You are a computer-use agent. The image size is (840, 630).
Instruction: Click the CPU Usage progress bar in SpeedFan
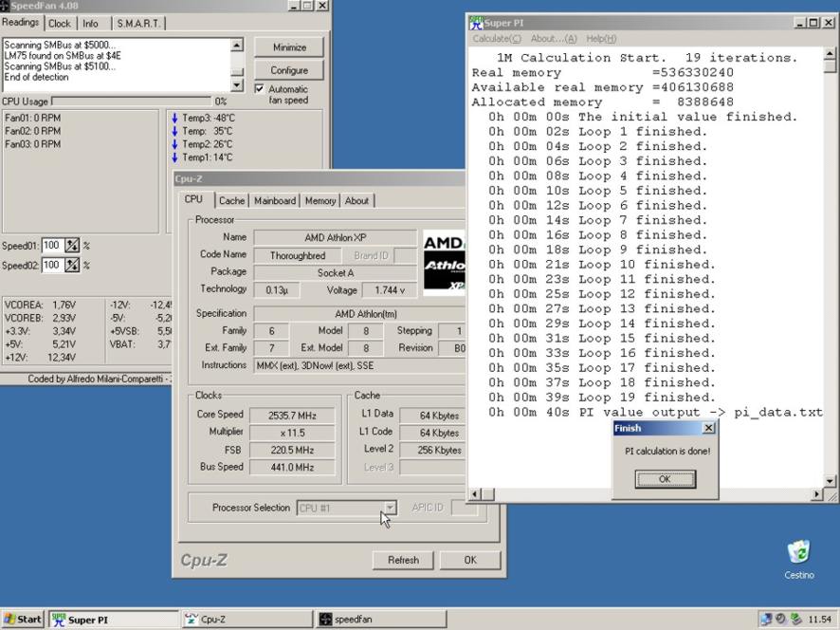132,101
